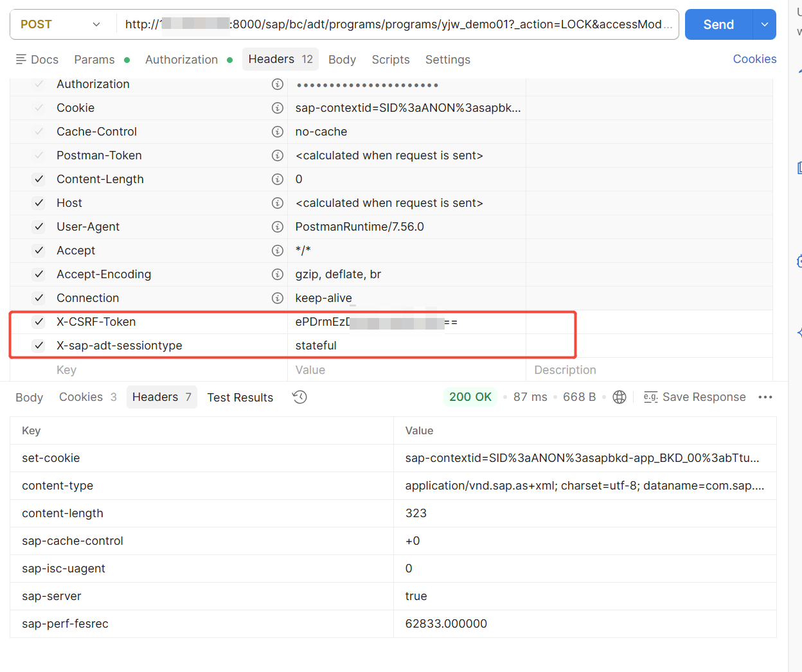Open the HTTP method POST dropdown
This screenshot has height=672, width=802.
tap(62, 24)
